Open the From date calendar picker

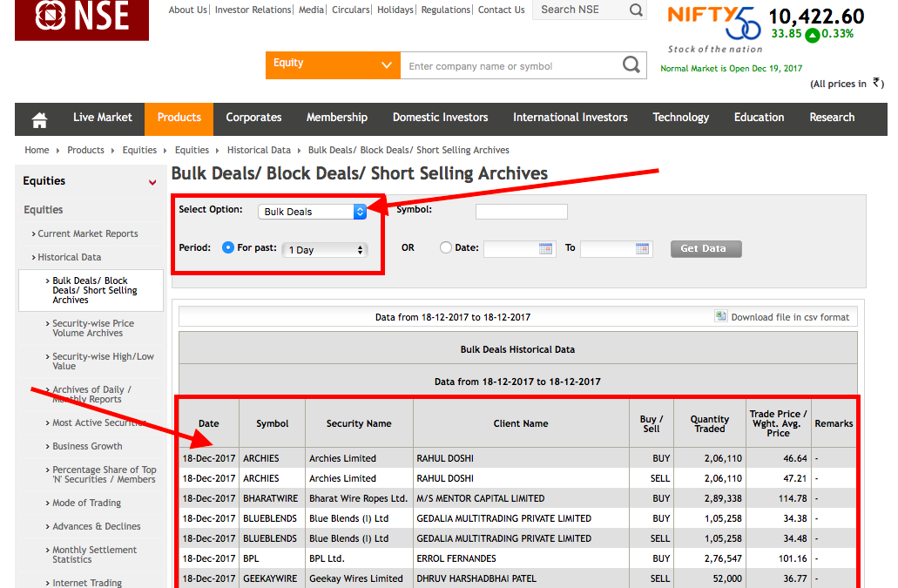(545, 248)
